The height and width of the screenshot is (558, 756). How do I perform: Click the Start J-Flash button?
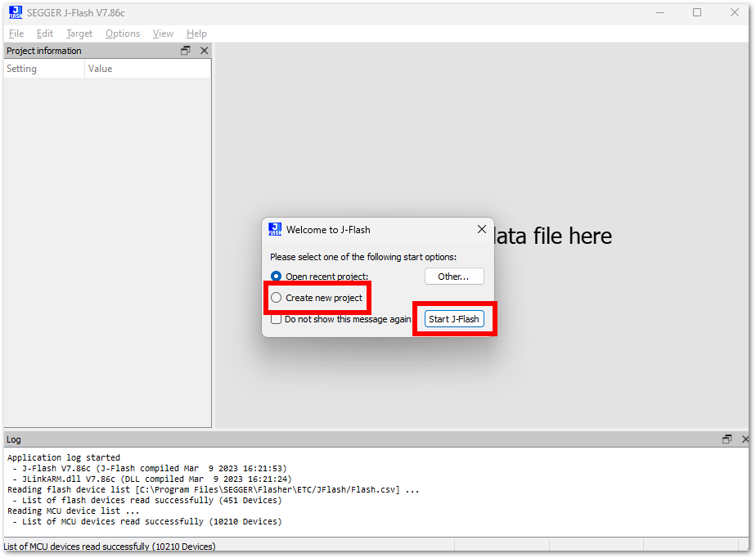click(x=454, y=319)
